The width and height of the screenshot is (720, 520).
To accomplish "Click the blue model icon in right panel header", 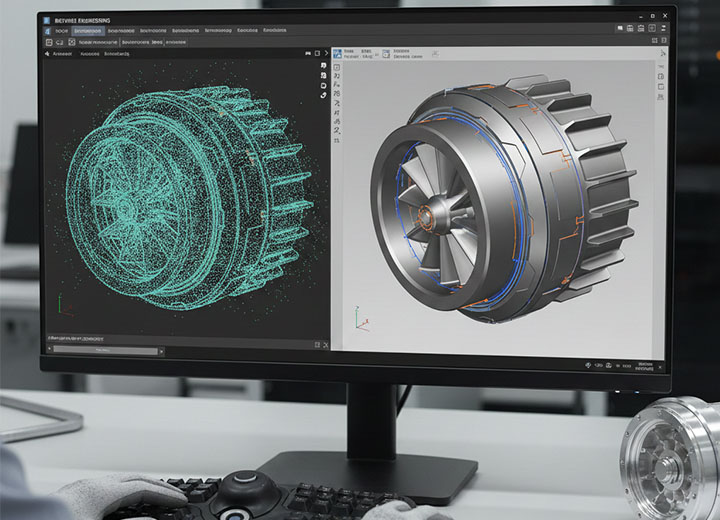I will point(338,53).
